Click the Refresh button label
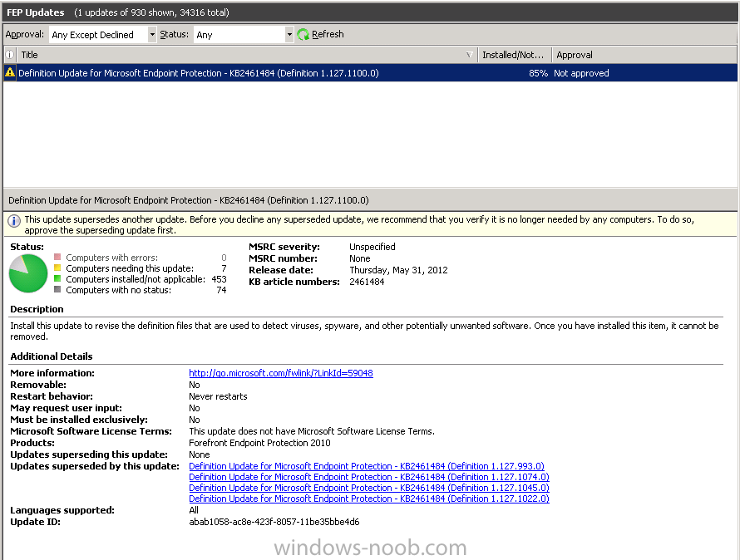Screen dimensions: 740x560 coord(328,34)
